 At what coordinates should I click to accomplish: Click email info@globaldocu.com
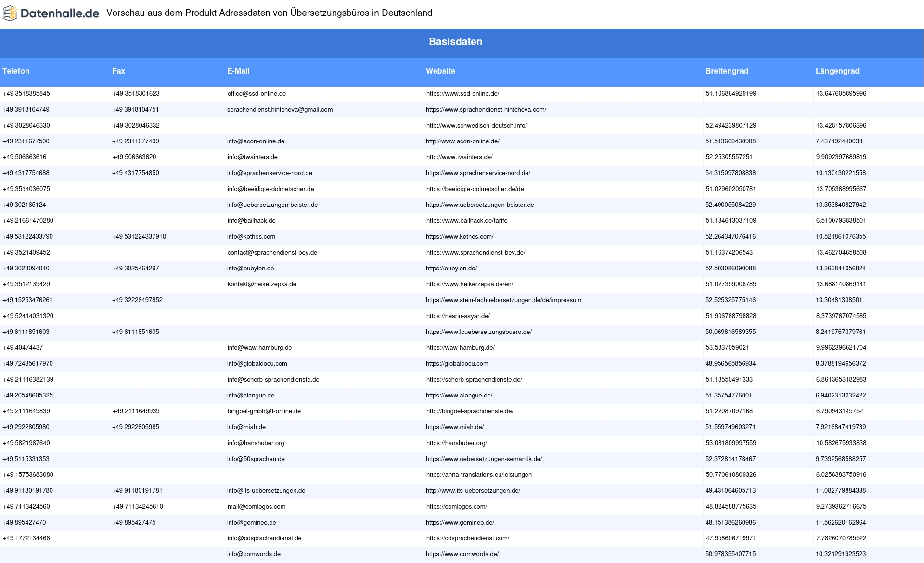pyautogui.click(x=257, y=364)
